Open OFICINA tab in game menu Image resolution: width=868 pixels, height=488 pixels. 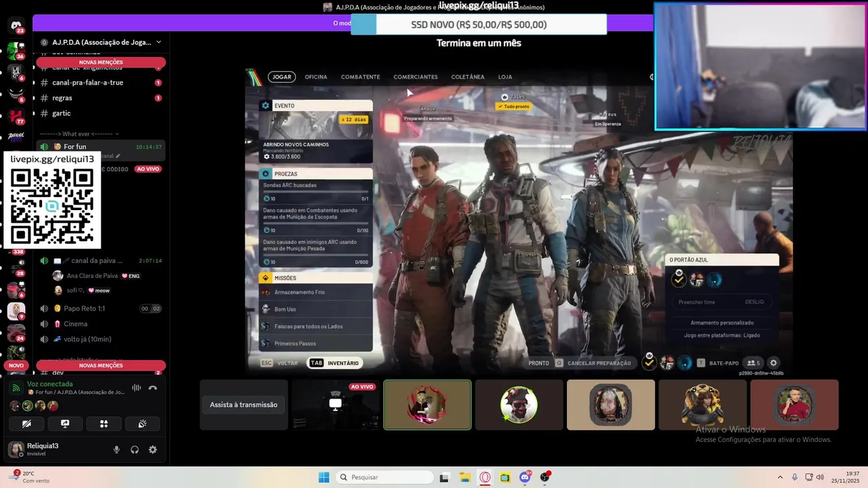click(316, 77)
